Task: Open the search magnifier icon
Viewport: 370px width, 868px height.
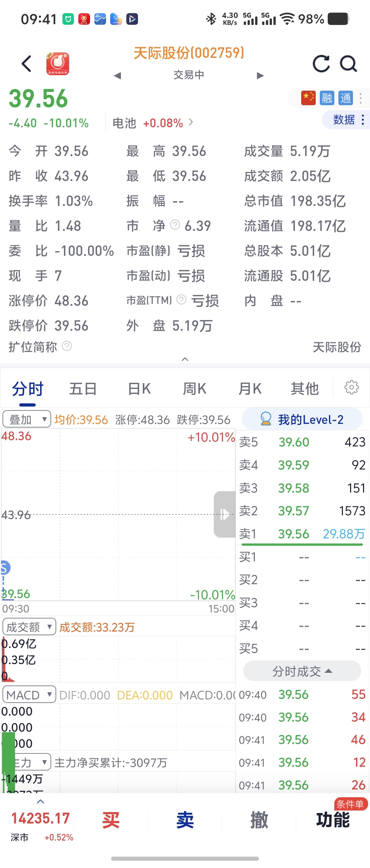Action: 348,63
